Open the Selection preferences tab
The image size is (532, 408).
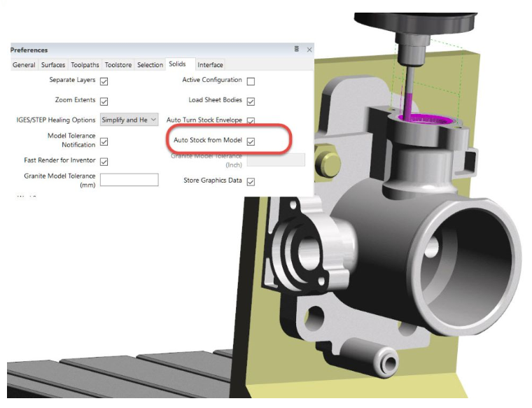click(x=150, y=65)
